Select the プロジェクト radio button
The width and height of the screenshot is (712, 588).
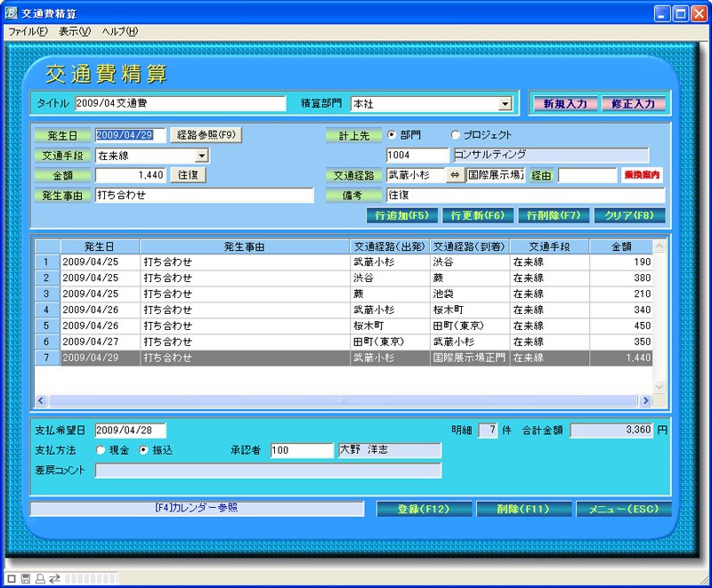pos(455,134)
